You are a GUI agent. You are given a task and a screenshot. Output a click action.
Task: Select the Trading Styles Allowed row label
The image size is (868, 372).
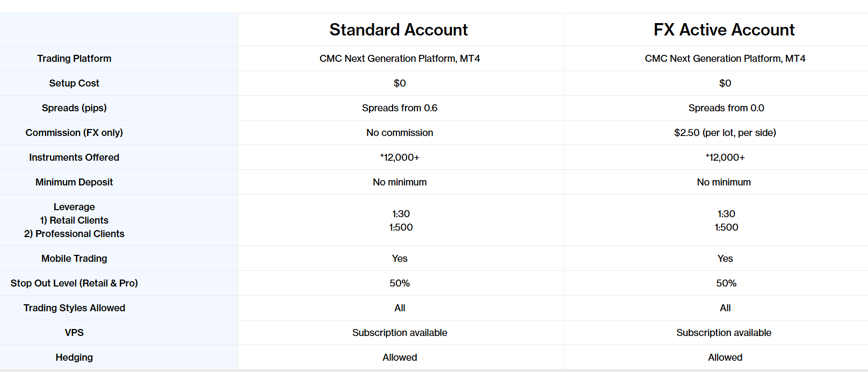coord(74,308)
